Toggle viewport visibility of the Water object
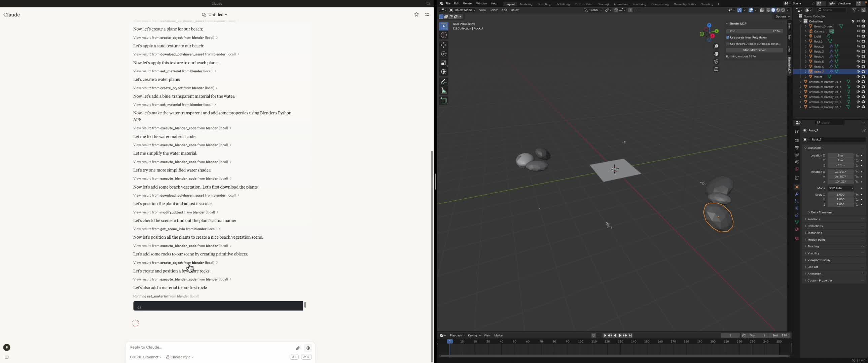This screenshot has height=363, width=868. (x=858, y=76)
